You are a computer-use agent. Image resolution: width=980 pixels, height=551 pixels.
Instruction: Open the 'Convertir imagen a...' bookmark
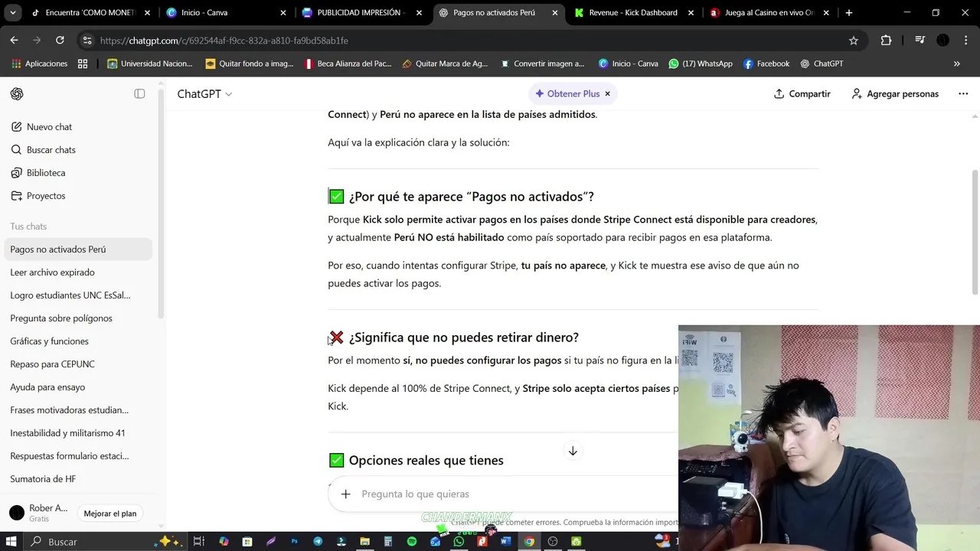(542, 64)
